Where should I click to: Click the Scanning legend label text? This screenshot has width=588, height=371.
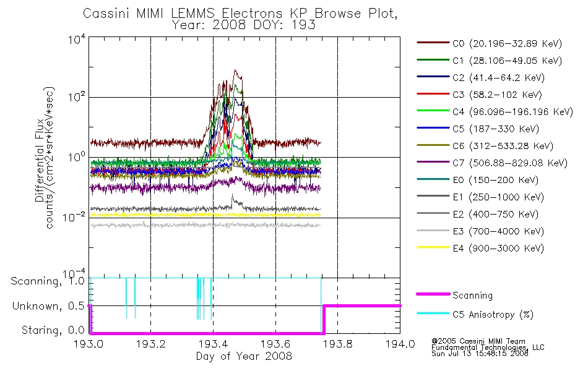pos(472,296)
